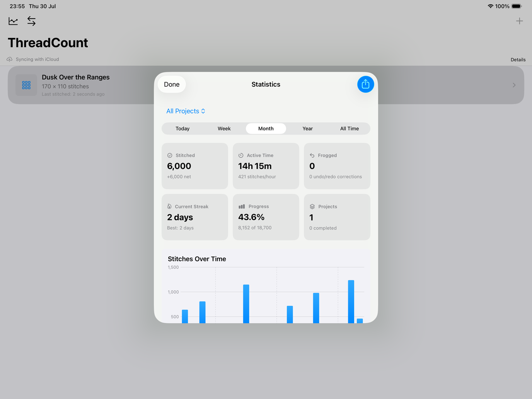The width and height of the screenshot is (532, 399).
Task: Click the "Syncing with iCloud" status text
Action: (38, 59)
